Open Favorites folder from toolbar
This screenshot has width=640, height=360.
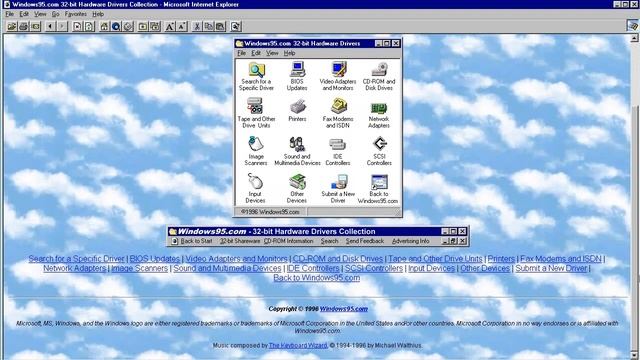tap(143, 27)
